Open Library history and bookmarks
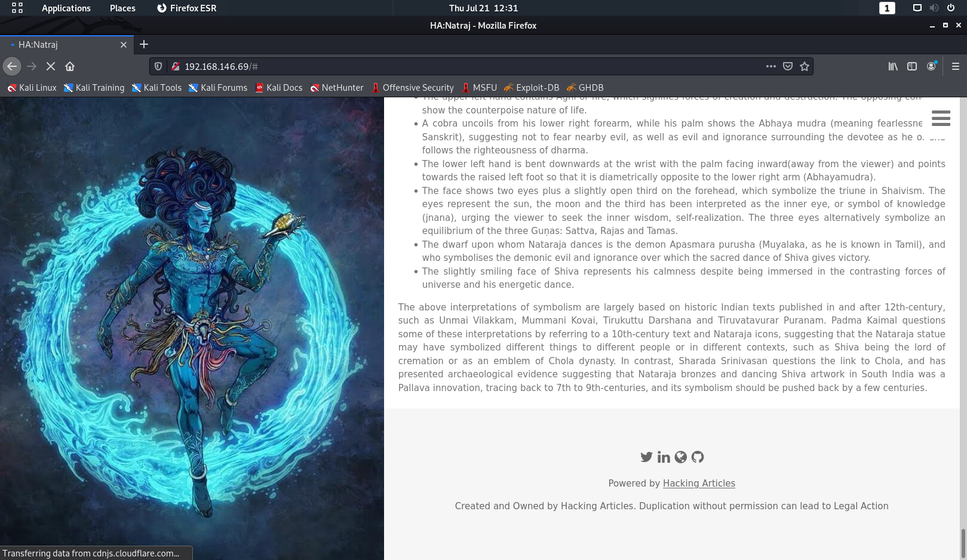 point(893,66)
